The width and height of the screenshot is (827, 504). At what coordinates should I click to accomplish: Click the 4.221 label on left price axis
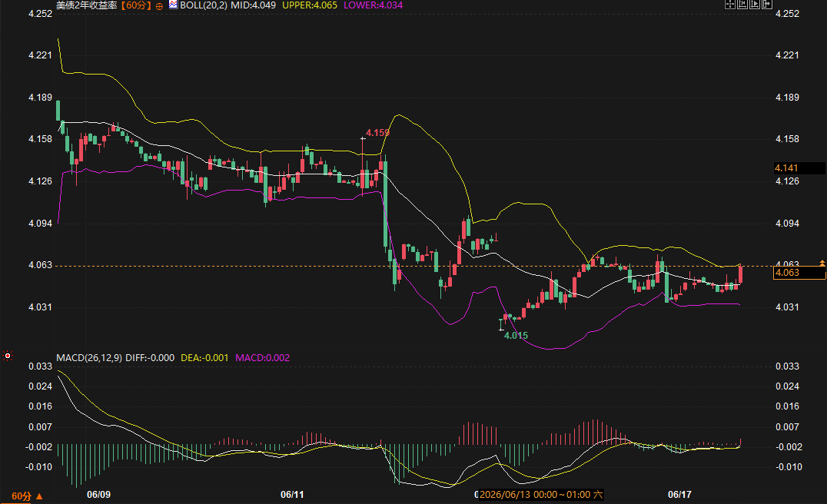click(40, 55)
